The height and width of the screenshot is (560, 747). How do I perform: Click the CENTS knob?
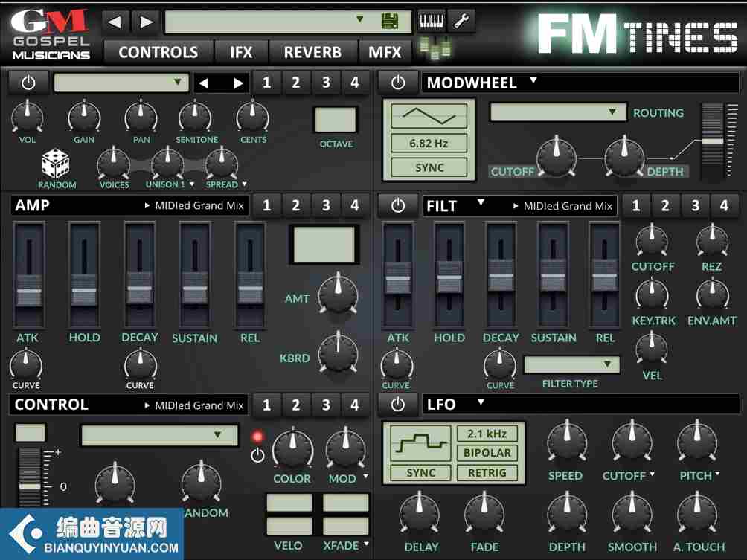pos(252,116)
